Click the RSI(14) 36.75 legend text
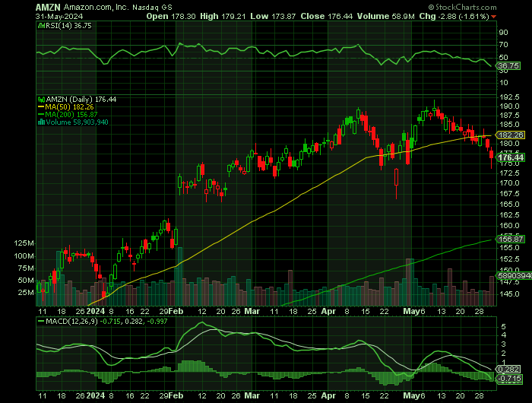The width and height of the screenshot is (532, 403). (68, 26)
